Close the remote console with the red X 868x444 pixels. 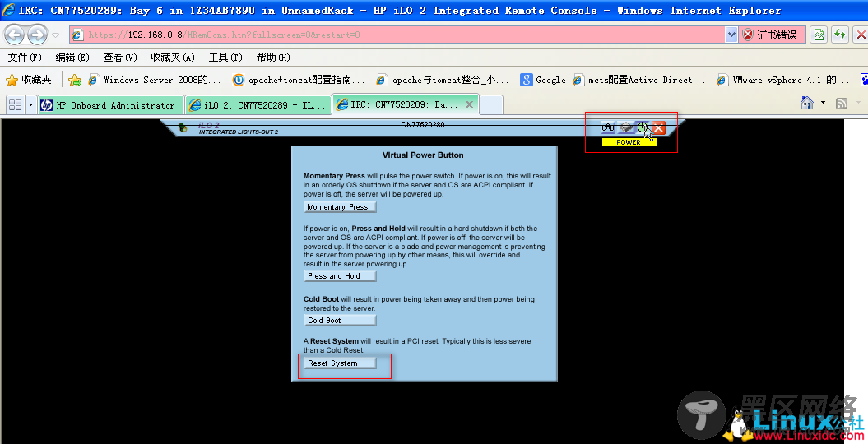[658, 128]
